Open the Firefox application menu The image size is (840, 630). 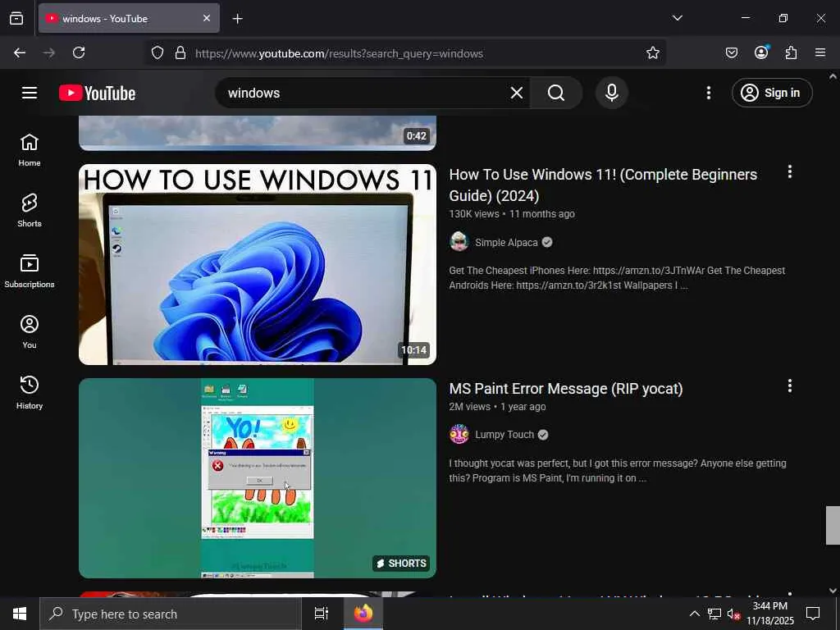point(820,52)
